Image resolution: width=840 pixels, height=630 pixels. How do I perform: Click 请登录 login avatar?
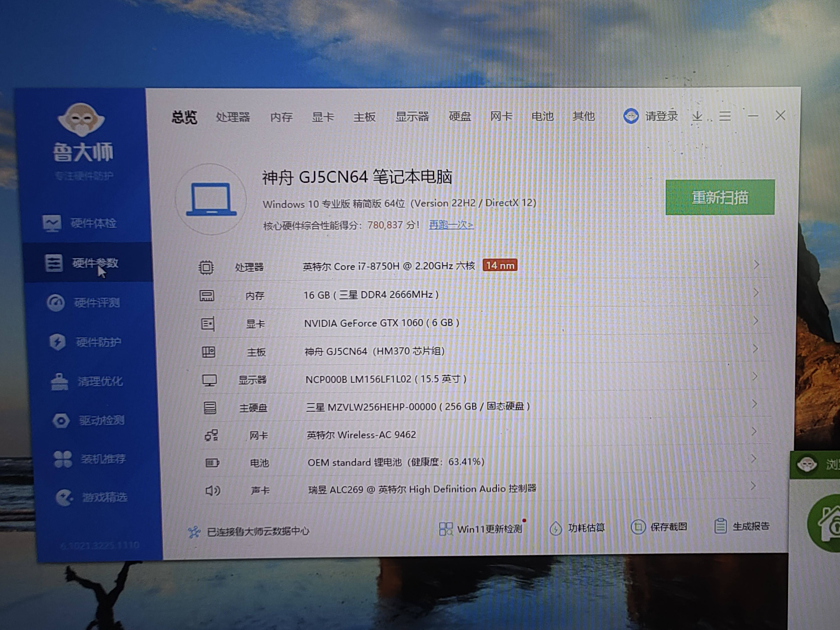[631, 116]
